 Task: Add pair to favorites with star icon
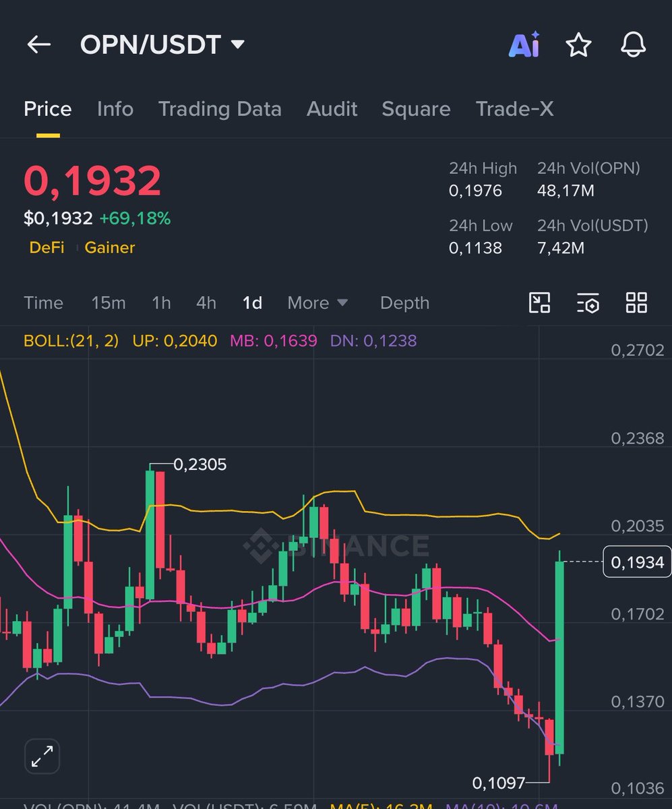578,45
